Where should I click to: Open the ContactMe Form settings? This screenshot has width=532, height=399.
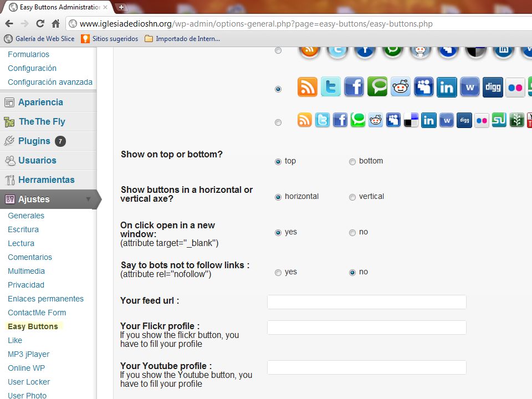point(37,313)
